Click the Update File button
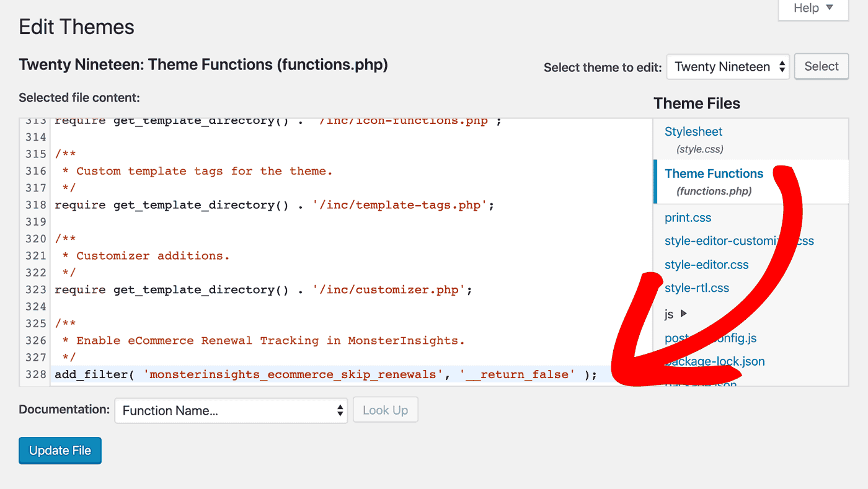The image size is (868, 489). click(x=60, y=451)
